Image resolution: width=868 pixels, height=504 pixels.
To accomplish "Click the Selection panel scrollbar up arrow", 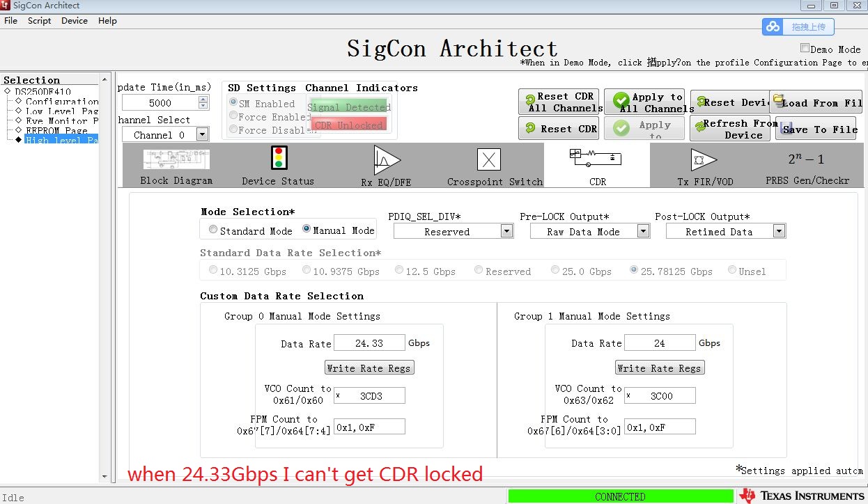I will [x=105, y=78].
